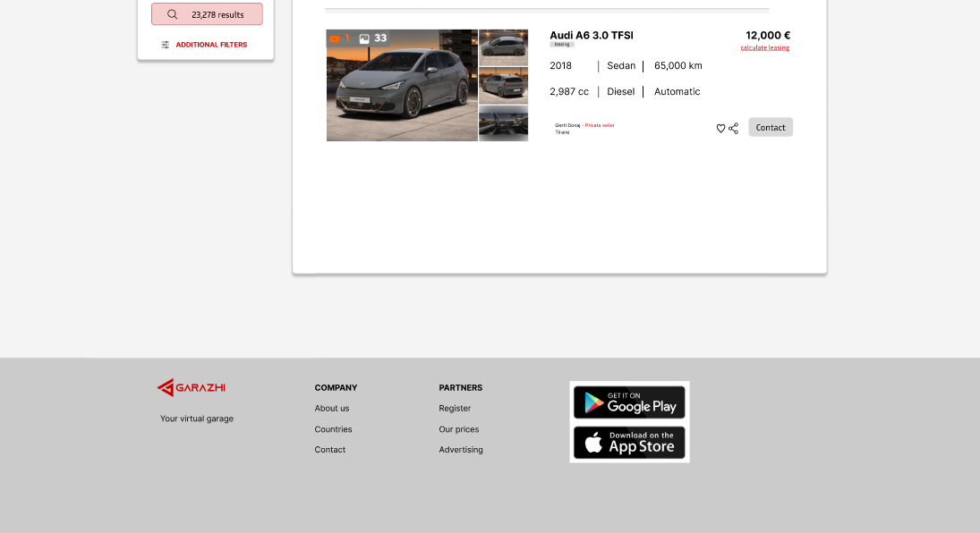Screen dimensions: 980x533
Task: Go to About us in the footer
Action: point(332,409)
